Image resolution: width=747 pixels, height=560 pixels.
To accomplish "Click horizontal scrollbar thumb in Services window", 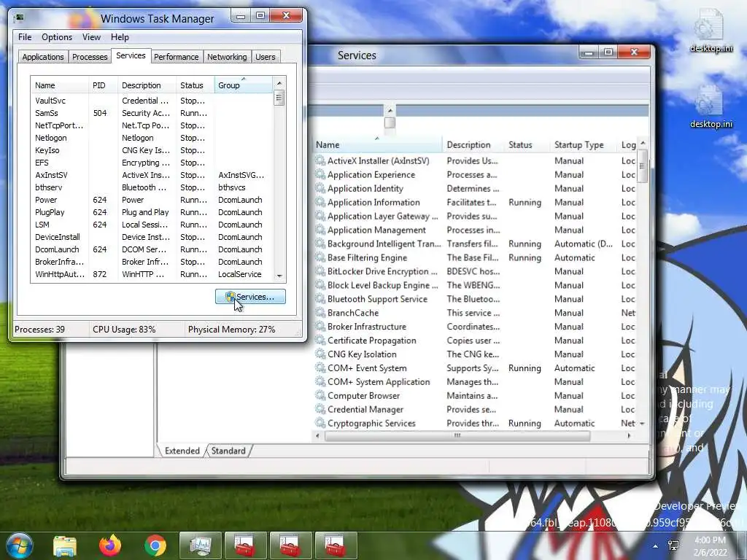I will (x=457, y=436).
